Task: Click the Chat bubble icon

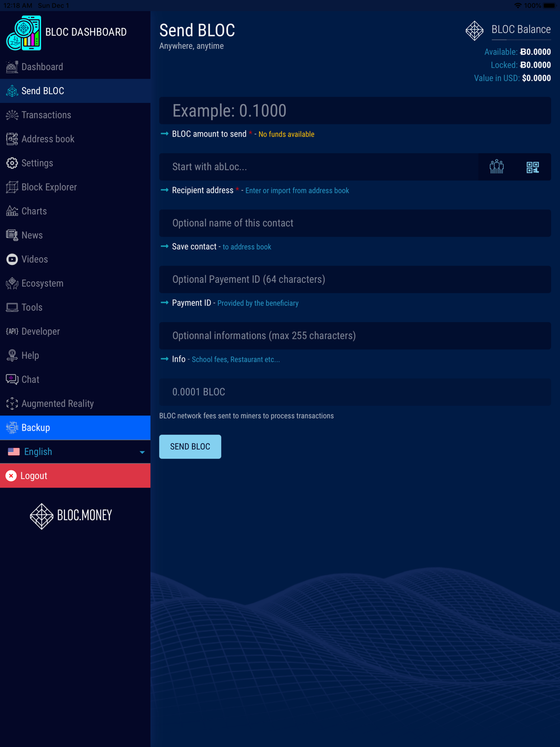Action: [12, 380]
